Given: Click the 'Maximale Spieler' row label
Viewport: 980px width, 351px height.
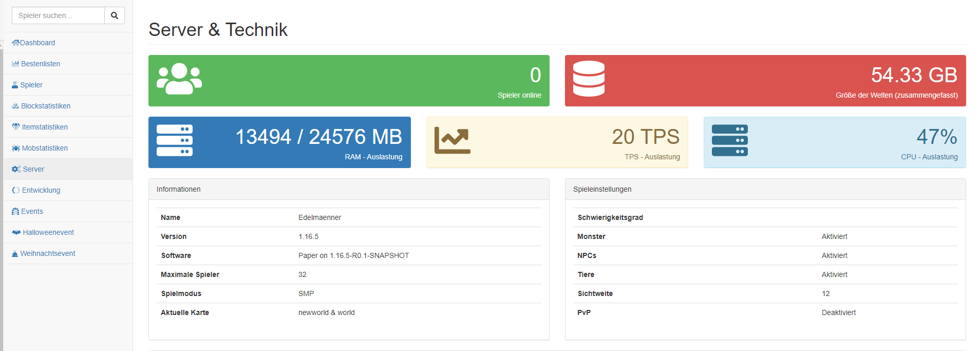Looking at the screenshot, I should [190, 274].
